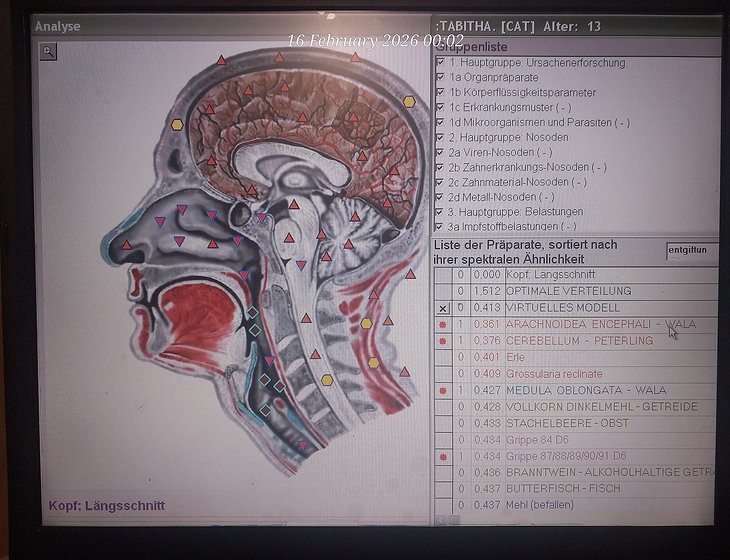This screenshot has width=730, height=560.
Task: Click the magnifier zoom icon
Action: click(x=48, y=52)
